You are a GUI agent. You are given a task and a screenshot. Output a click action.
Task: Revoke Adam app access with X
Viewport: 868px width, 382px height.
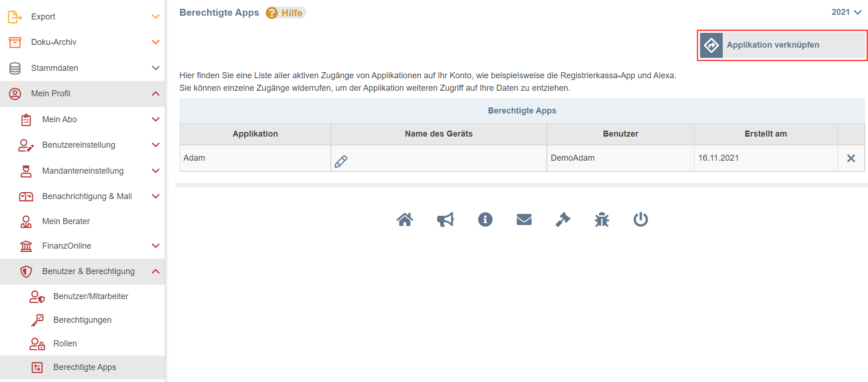point(851,158)
